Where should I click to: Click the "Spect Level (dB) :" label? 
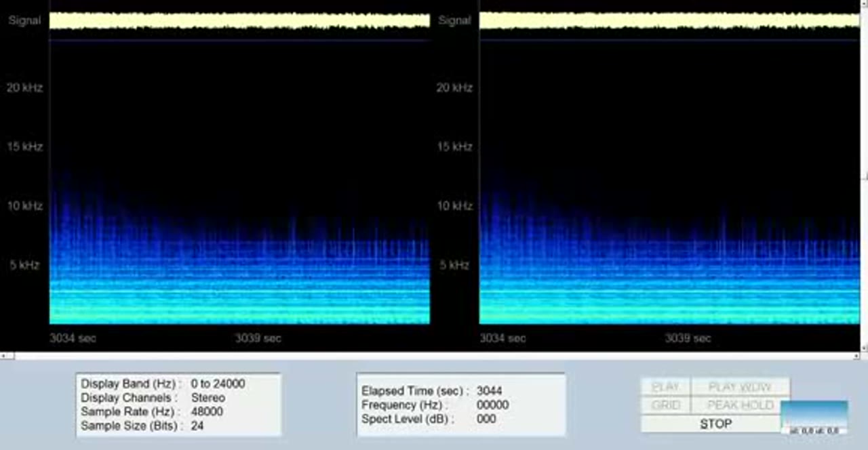pyautogui.click(x=408, y=419)
